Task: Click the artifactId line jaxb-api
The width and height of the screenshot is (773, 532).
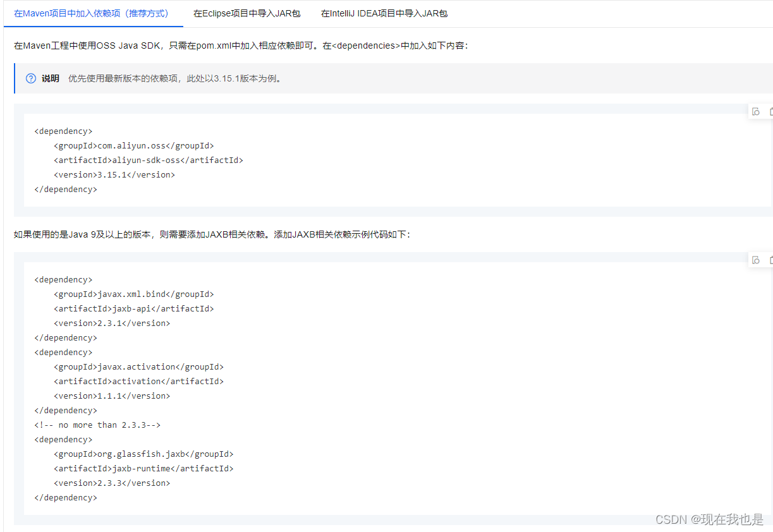Action: (x=134, y=308)
